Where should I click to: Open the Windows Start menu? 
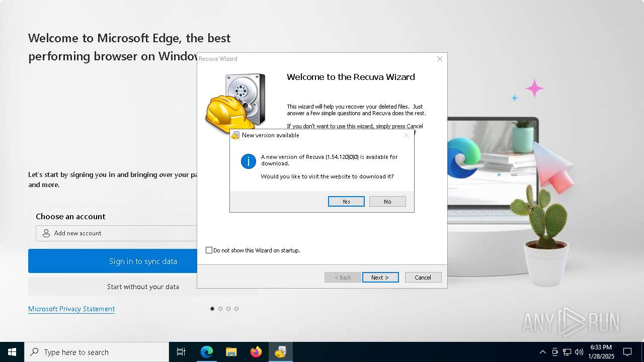12,352
